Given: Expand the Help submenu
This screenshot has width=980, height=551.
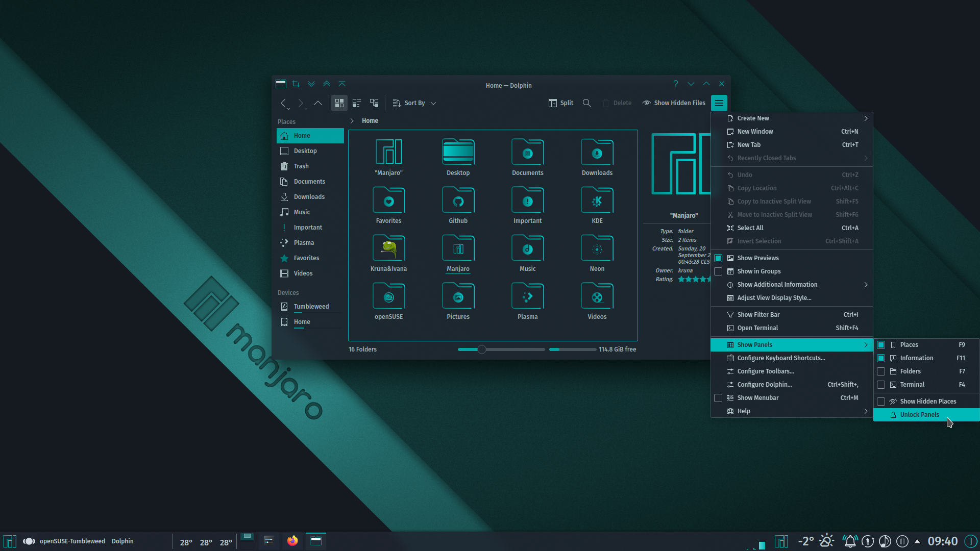Looking at the screenshot, I should pos(792,411).
